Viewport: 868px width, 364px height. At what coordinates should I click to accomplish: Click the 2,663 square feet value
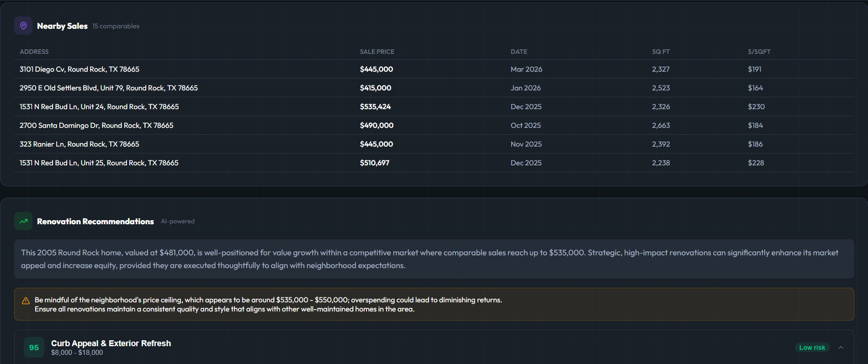coord(661,125)
